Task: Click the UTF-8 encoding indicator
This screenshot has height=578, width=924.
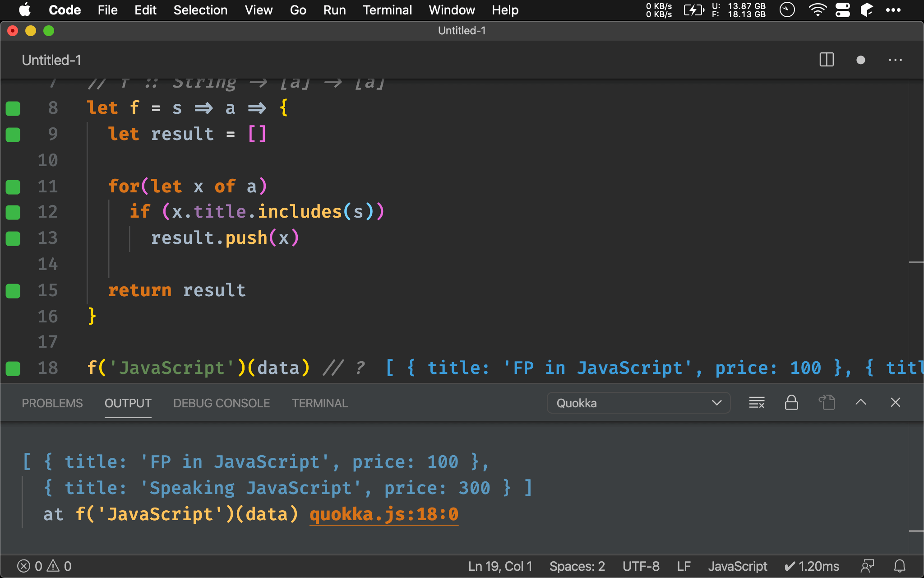Action: coord(641,566)
